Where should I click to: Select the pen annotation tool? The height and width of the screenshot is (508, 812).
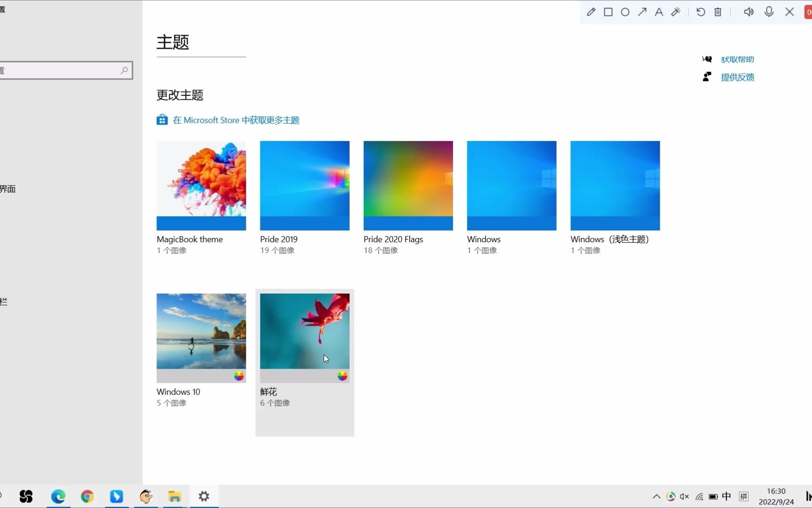coord(591,12)
